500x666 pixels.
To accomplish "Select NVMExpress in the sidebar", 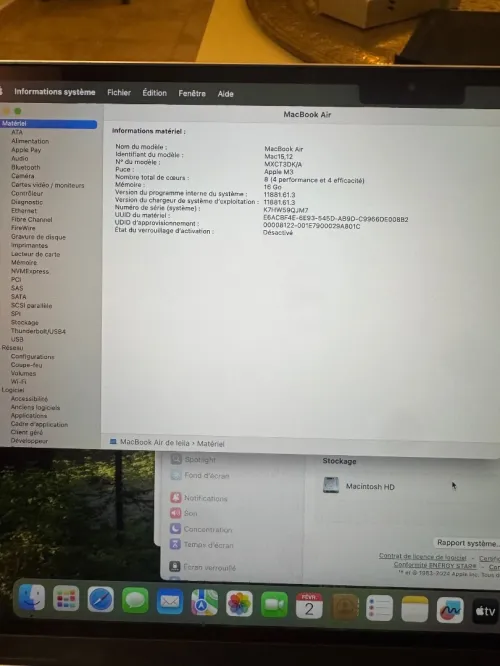I will pos(30,271).
